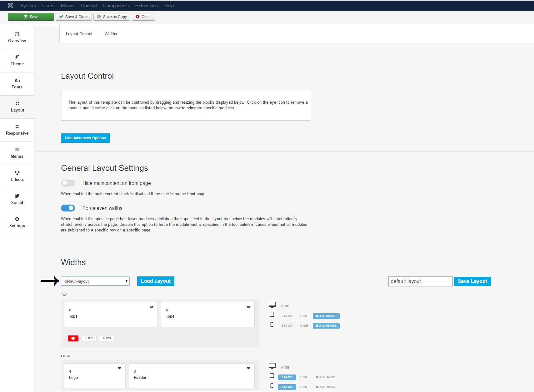The image size is (534, 392).
Task: Open the default-layout dropdown
Action: click(x=95, y=281)
